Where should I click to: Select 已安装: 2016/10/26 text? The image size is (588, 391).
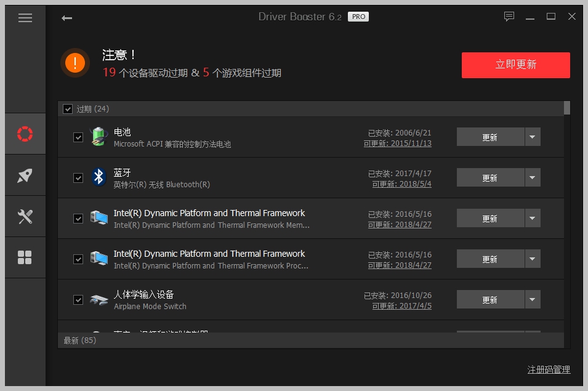click(x=398, y=296)
